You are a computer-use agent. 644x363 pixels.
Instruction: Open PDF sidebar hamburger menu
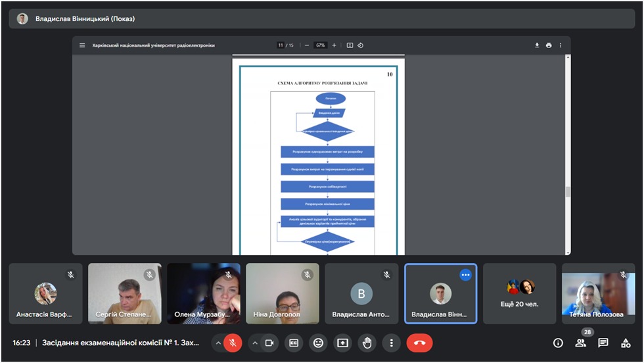[x=82, y=45]
